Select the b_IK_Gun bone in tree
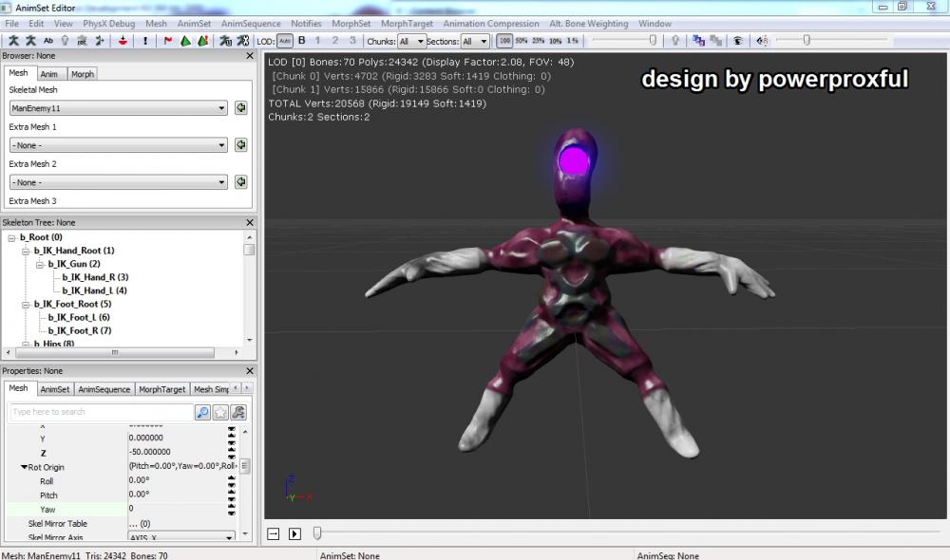Screen dimensions: 950x560 pyautogui.click(x=73, y=263)
